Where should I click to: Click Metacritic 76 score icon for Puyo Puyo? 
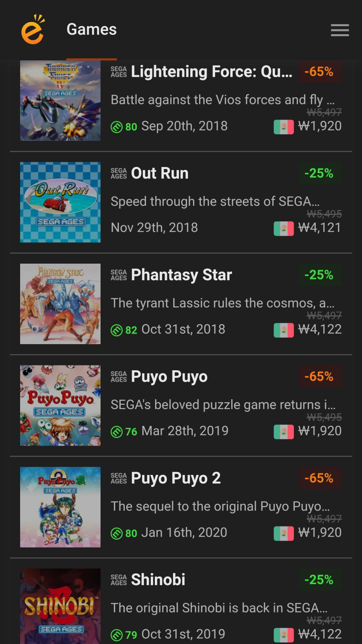point(116,432)
